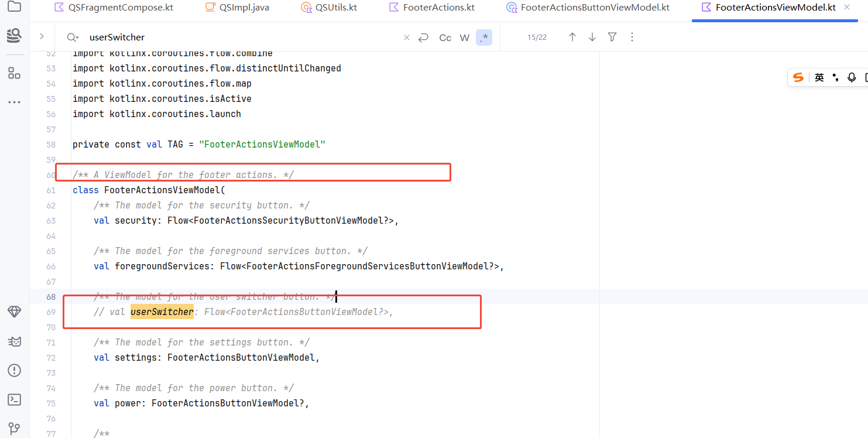Click comment 'A ViewModel for the footer actions'
868x438 pixels.
tap(183, 175)
